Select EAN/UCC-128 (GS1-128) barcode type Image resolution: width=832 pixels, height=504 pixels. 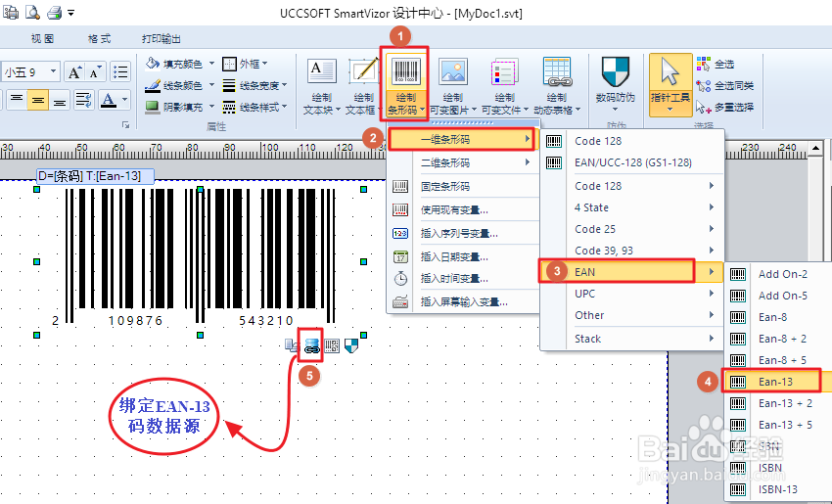click(631, 162)
